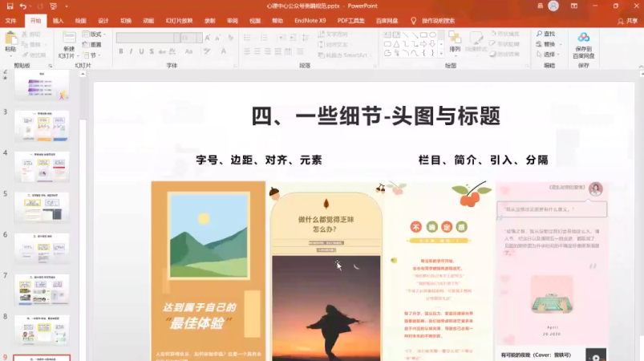This screenshot has width=644, height=361.
Task: Open the 选择 (Select) dropdown
Action: tap(548, 55)
